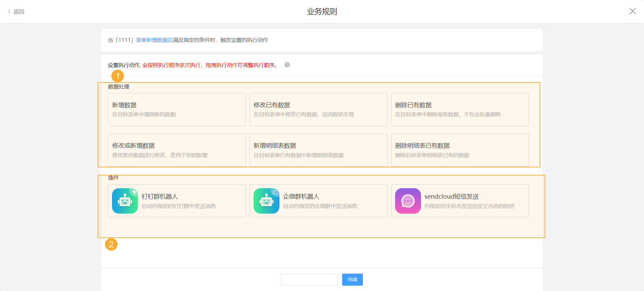Click the 数据处理 section heading
This screenshot has width=644, height=291.
click(119, 87)
